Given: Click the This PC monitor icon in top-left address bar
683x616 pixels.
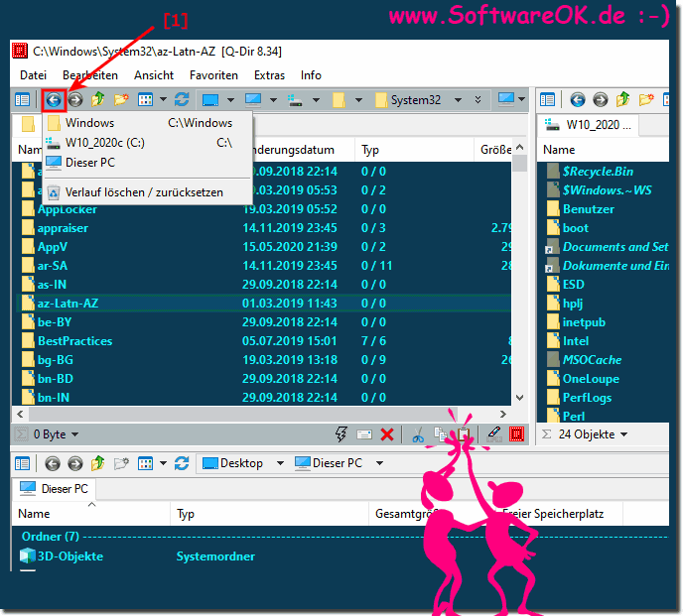Looking at the screenshot, I should click(x=253, y=100).
